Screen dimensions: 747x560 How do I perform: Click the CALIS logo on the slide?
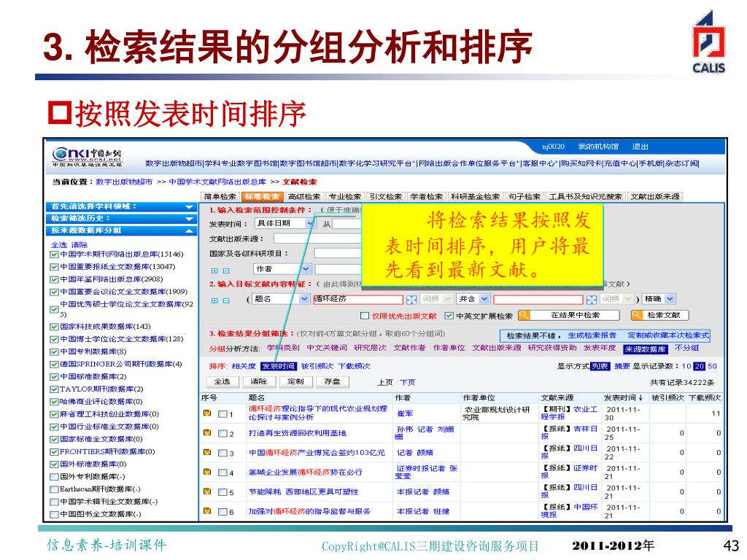tap(708, 42)
